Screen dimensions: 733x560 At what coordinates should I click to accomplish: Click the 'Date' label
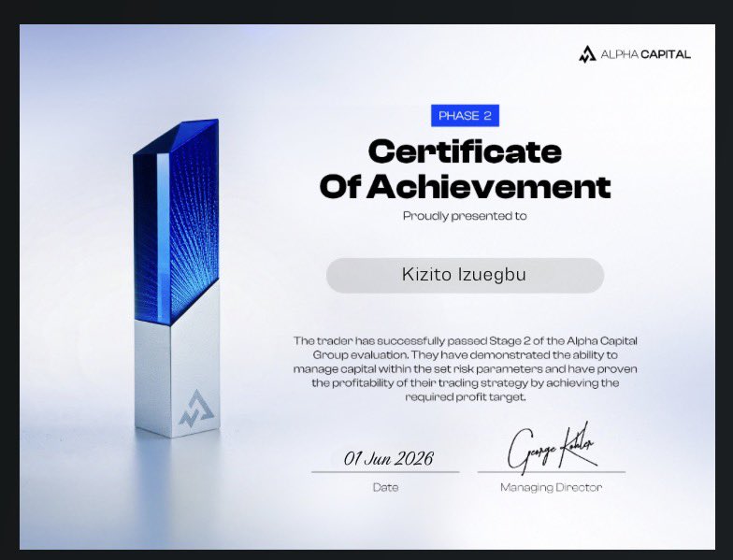[385, 487]
